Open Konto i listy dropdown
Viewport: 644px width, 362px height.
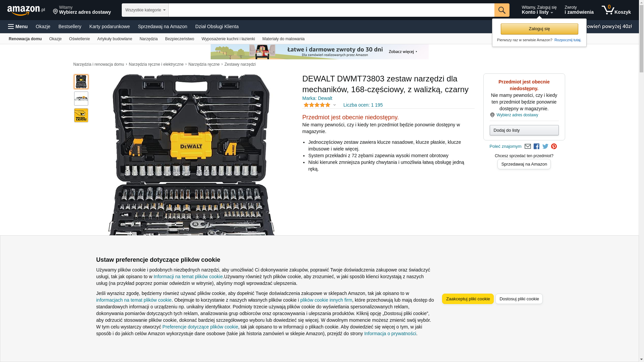[539, 10]
